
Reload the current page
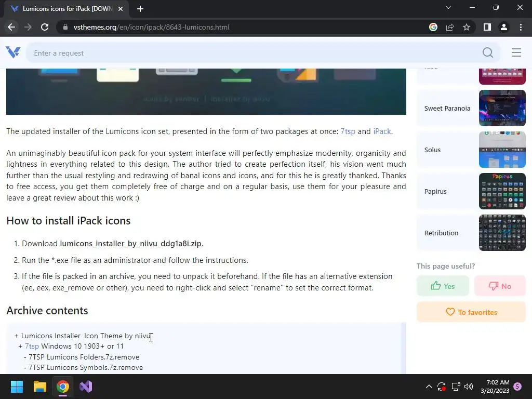[x=45, y=27]
